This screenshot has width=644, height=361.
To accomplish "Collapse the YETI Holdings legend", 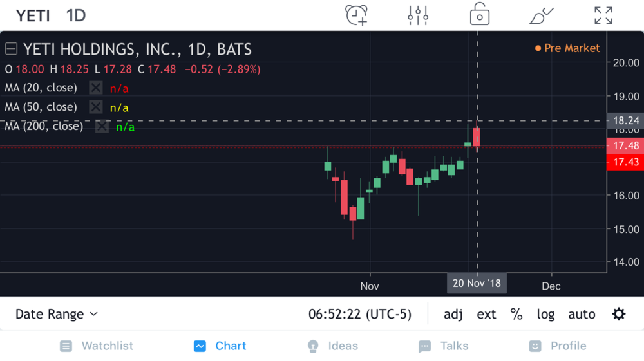I will click(11, 49).
